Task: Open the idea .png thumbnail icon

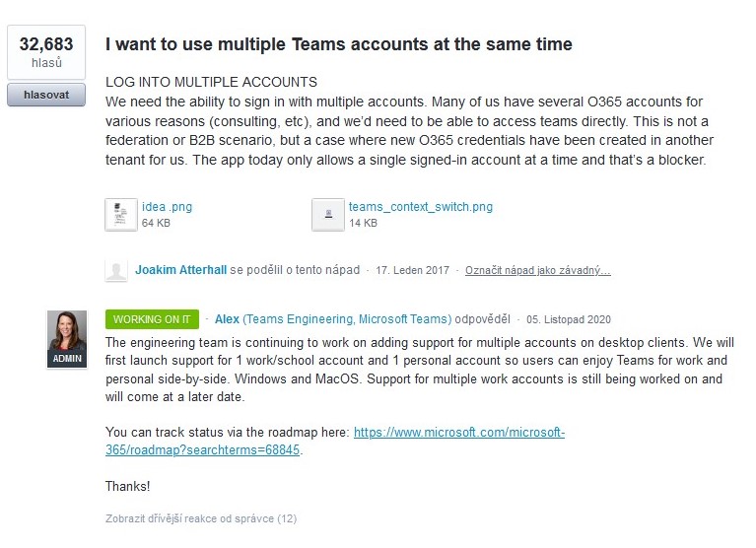Action: tap(121, 215)
